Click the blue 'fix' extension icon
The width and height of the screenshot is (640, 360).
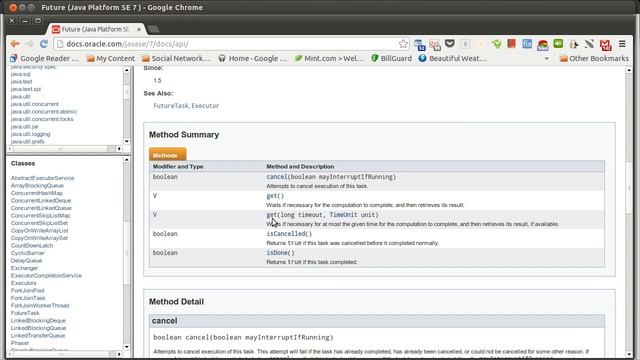point(527,44)
